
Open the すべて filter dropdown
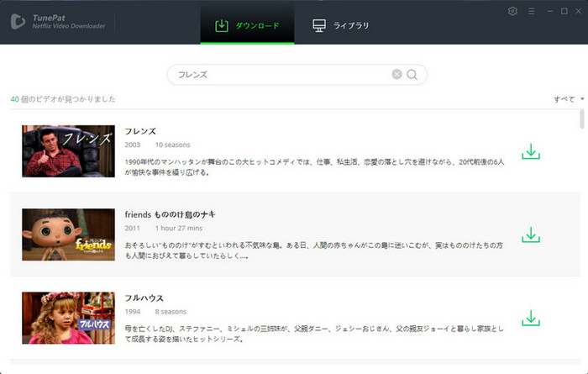tap(569, 99)
